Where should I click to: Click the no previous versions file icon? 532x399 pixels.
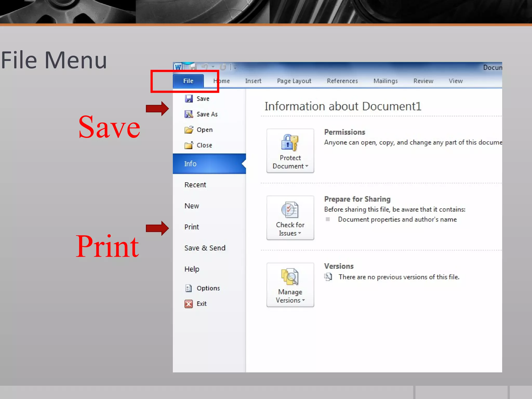(x=328, y=277)
